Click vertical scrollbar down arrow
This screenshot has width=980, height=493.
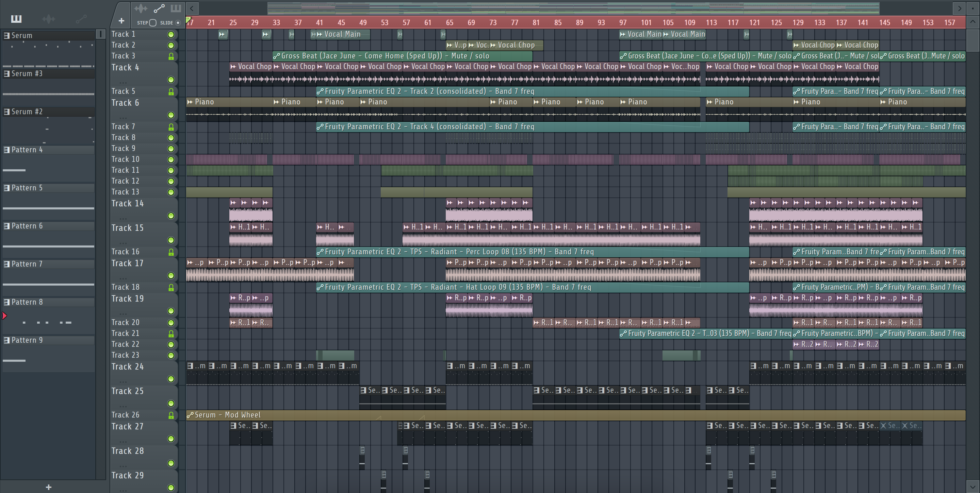(x=973, y=486)
